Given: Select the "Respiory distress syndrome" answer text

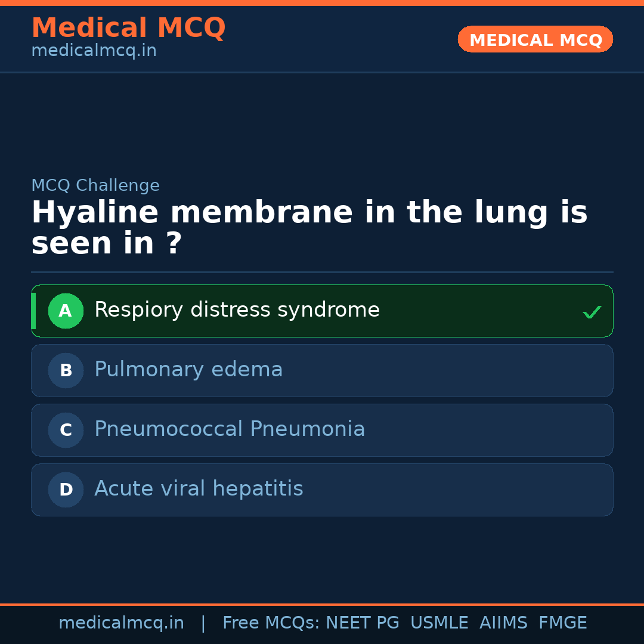Looking at the screenshot, I should tap(237, 310).
